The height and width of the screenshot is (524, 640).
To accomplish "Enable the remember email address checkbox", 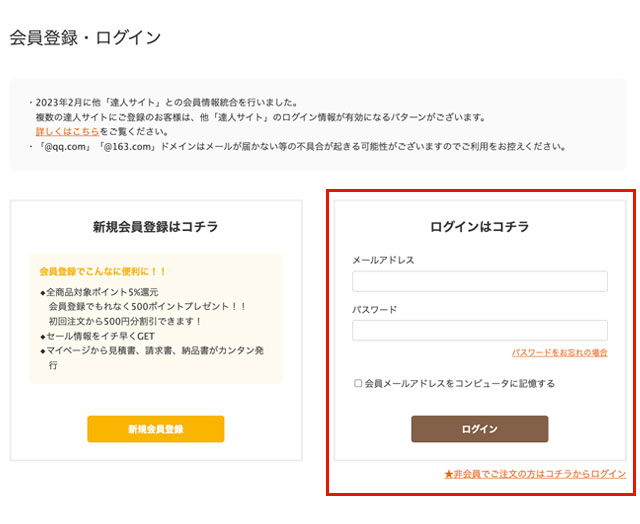I will [x=358, y=383].
